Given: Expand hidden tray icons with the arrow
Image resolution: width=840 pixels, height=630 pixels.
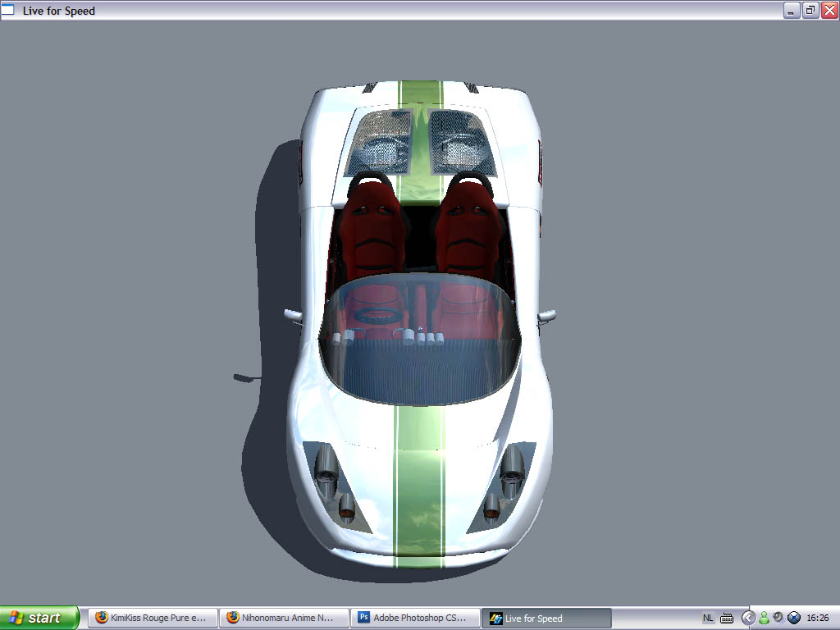Looking at the screenshot, I should tap(748, 618).
